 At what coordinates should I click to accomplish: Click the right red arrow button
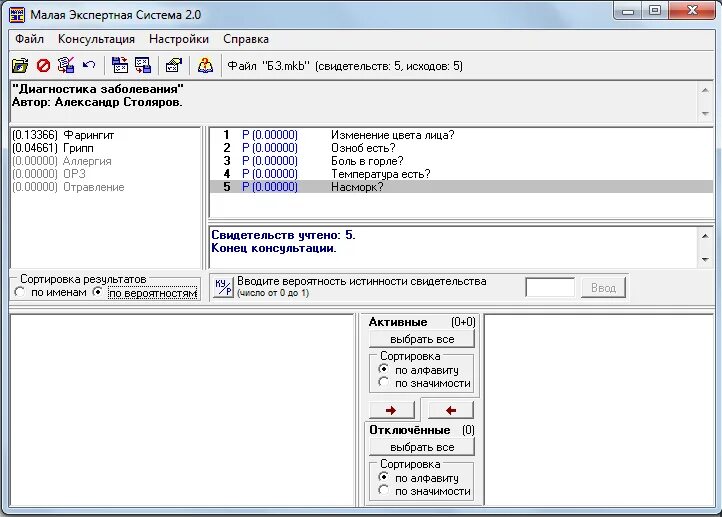pos(391,410)
